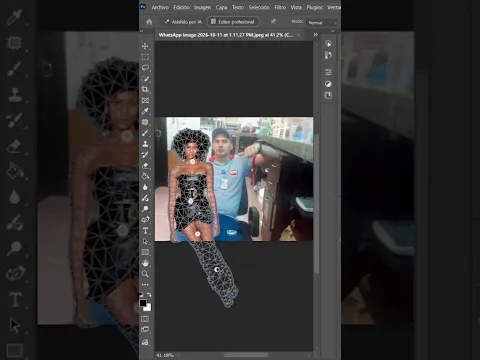
Task: Select the Blur drop tool
Action: click(x=145, y=187)
